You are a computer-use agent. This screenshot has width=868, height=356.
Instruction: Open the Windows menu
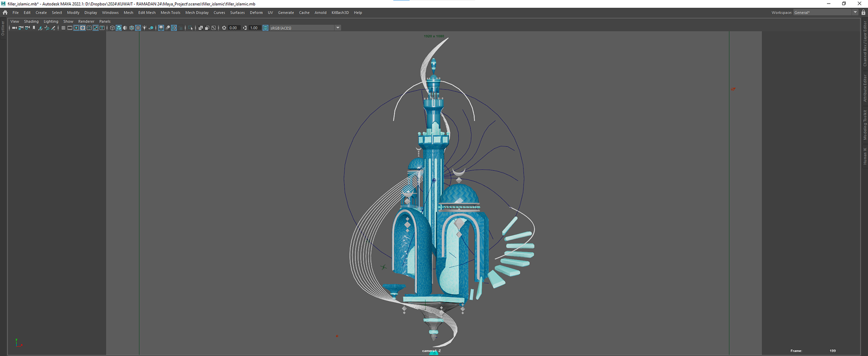tap(110, 13)
